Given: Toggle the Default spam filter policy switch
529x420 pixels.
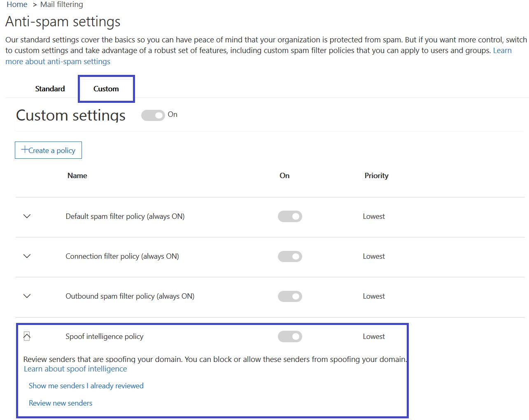Looking at the screenshot, I should (x=290, y=216).
